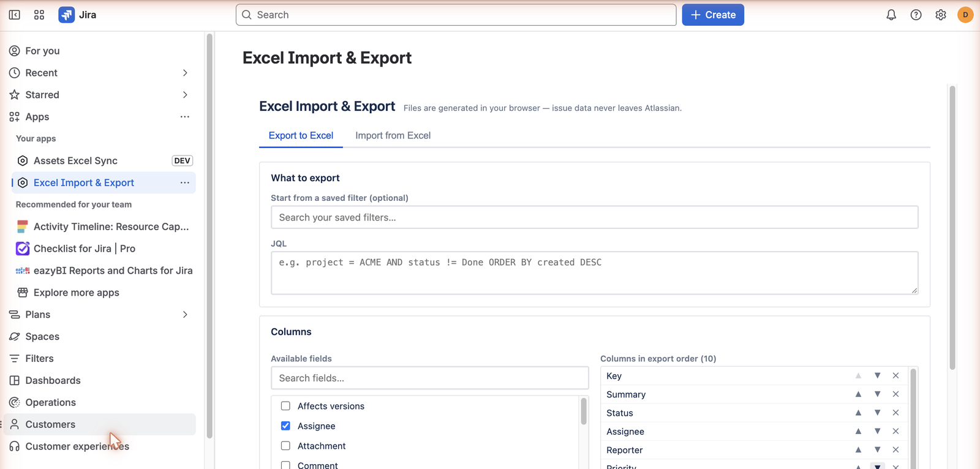
Task: Open more options for Excel Import & Export
Action: (x=185, y=182)
